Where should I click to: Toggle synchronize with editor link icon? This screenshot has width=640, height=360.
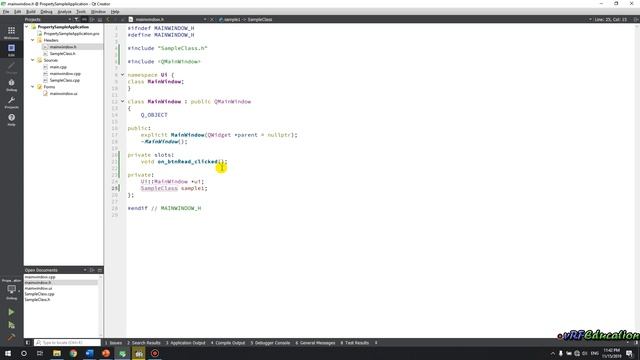coord(84,19)
